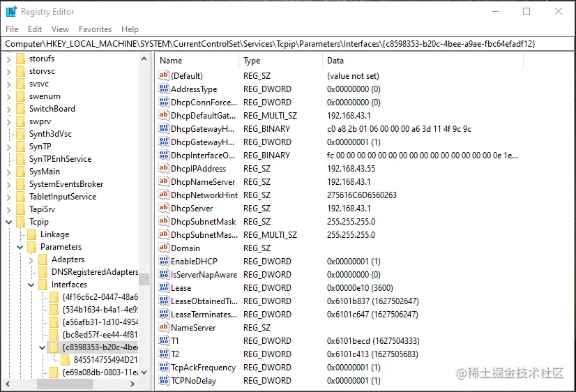Screen dimensions: 576x392
Task: Collapse the Parameters tree node
Action: [20, 247]
